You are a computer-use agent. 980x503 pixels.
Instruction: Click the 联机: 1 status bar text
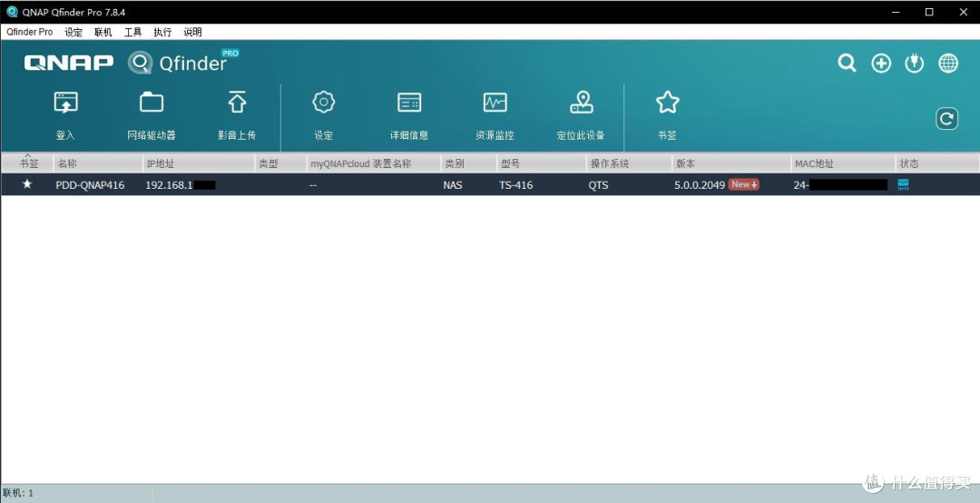click(x=18, y=494)
